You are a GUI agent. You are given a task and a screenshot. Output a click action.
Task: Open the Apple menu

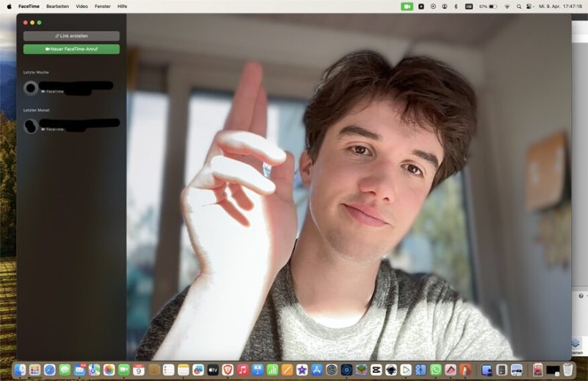point(9,6)
